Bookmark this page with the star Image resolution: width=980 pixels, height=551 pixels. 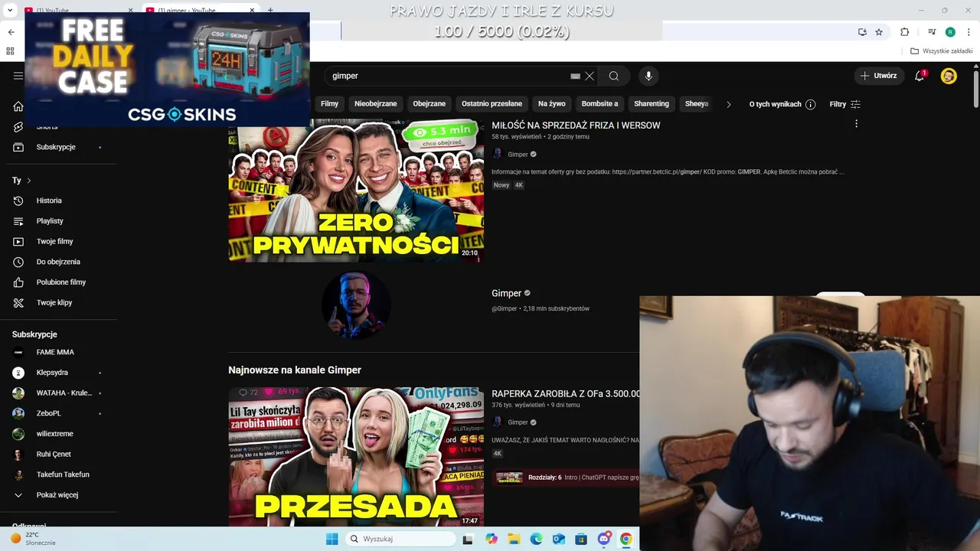pos(879,32)
